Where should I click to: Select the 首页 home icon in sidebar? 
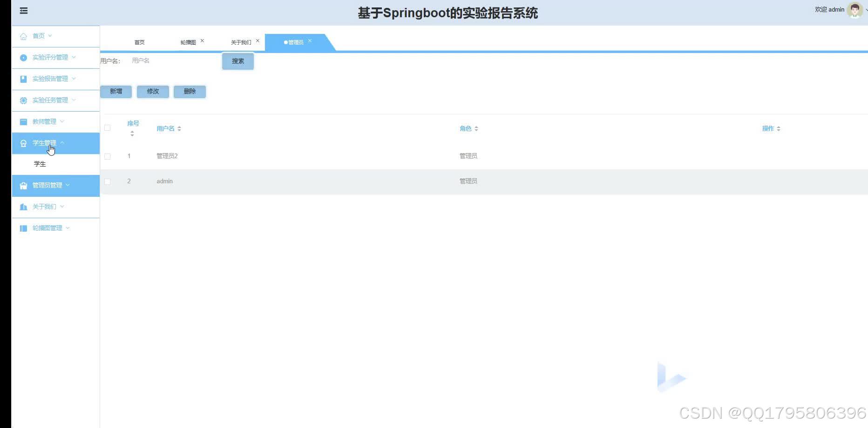click(x=23, y=36)
